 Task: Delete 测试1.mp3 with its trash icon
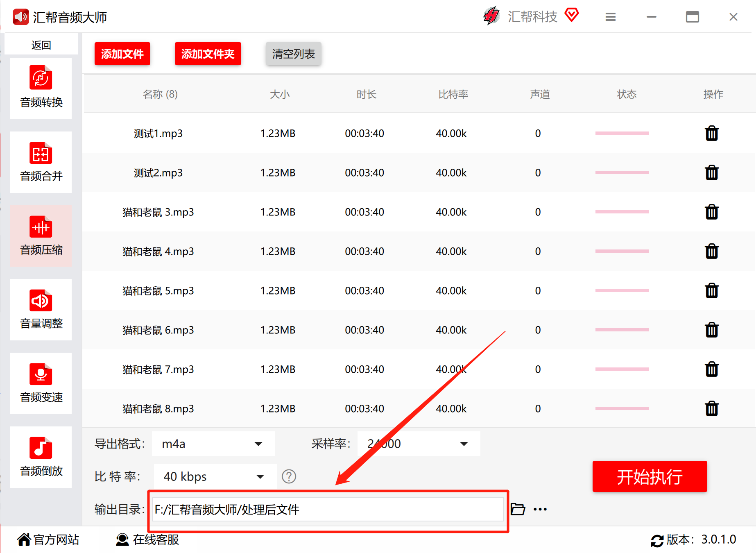712,133
